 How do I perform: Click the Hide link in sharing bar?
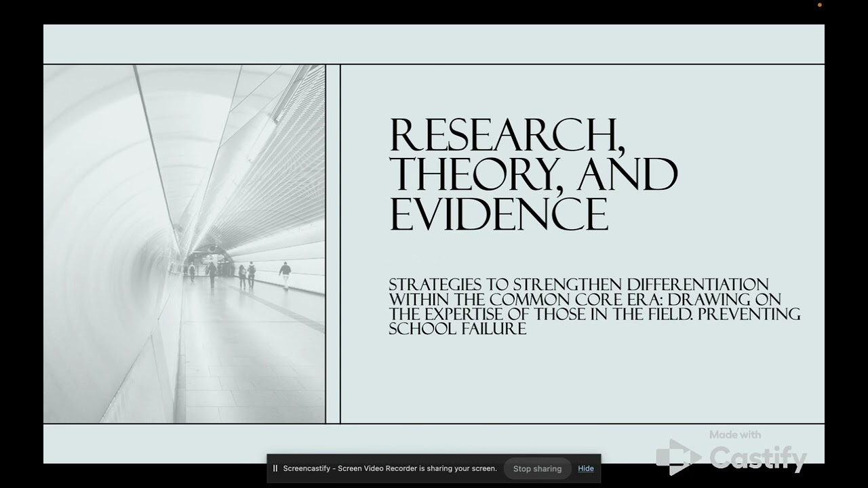pyautogui.click(x=586, y=468)
